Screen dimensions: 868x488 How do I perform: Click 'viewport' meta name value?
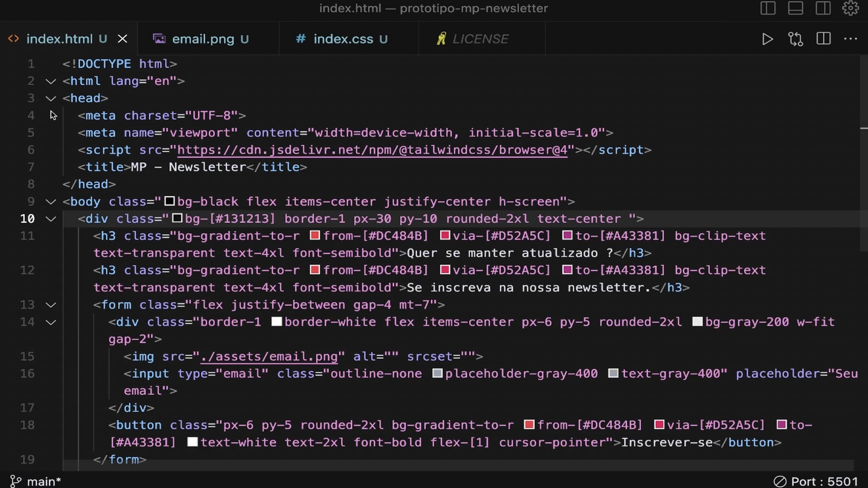click(200, 133)
